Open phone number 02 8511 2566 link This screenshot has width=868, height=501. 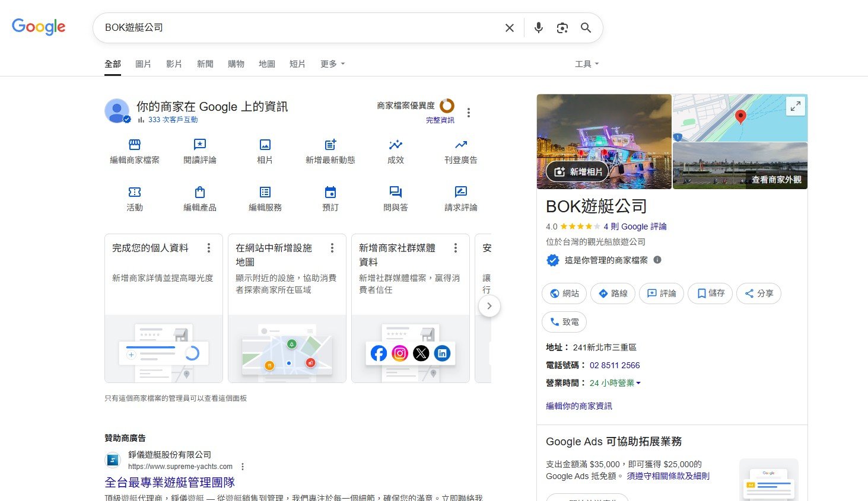pyautogui.click(x=615, y=365)
